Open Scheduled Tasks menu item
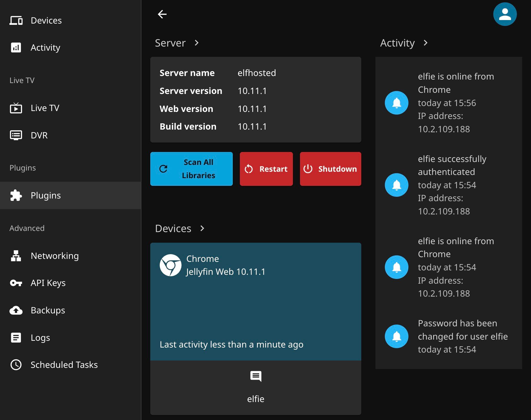 coord(71,365)
